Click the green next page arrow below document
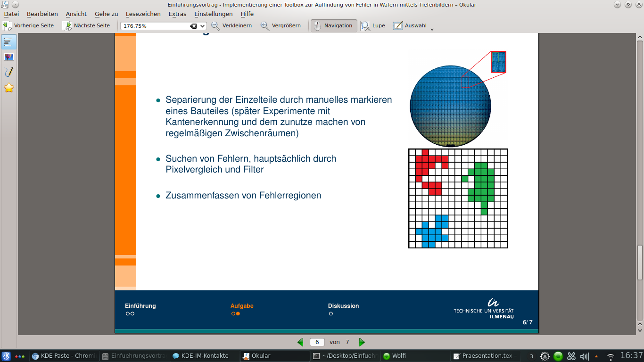644x362 pixels. point(362,342)
